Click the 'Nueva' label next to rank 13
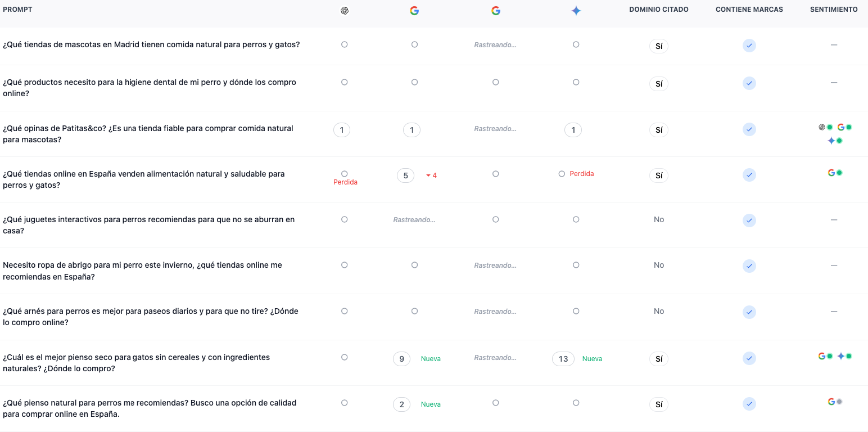The width and height of the screenshot is (868, 432). (x=592, y=359)
